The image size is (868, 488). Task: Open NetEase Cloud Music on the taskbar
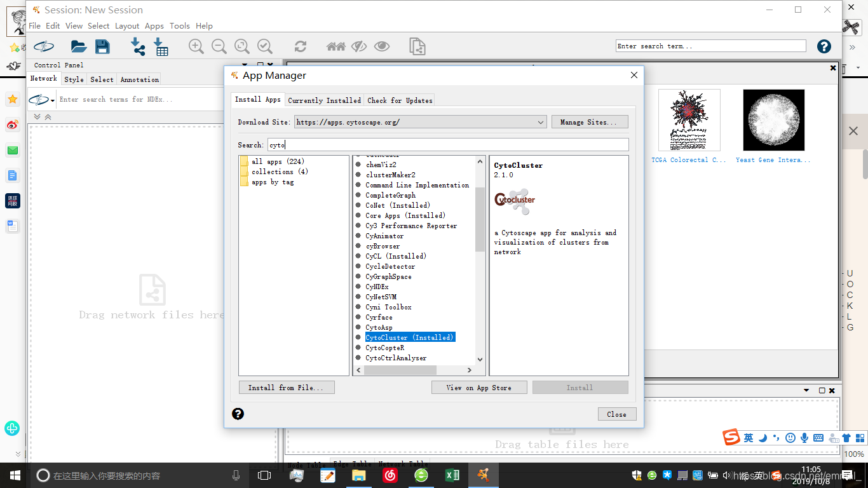click(x=390, y=475)
